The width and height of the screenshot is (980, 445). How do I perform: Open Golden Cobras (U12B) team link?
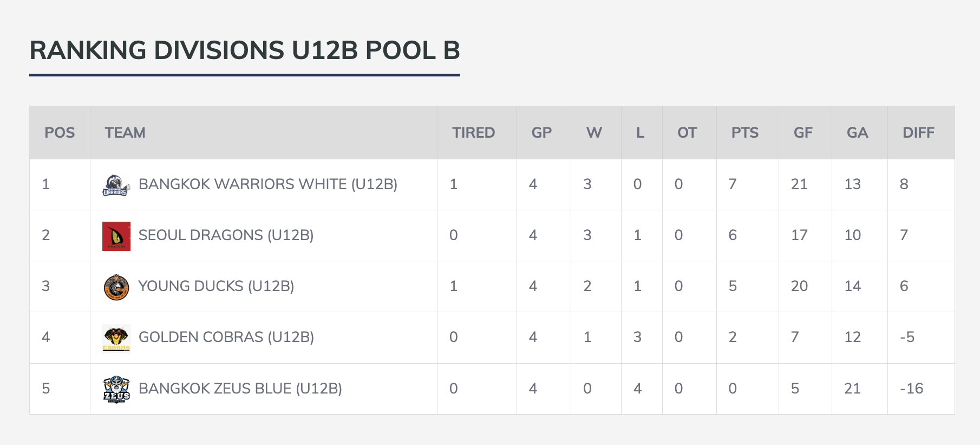click(226, 337)
